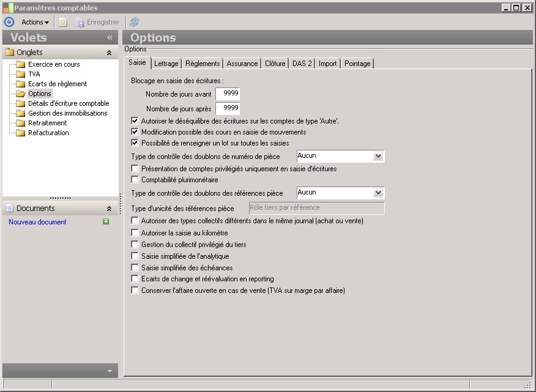Click the vertical splitter between panels
This screenshot has width=536, height=392.
[121, 204]
